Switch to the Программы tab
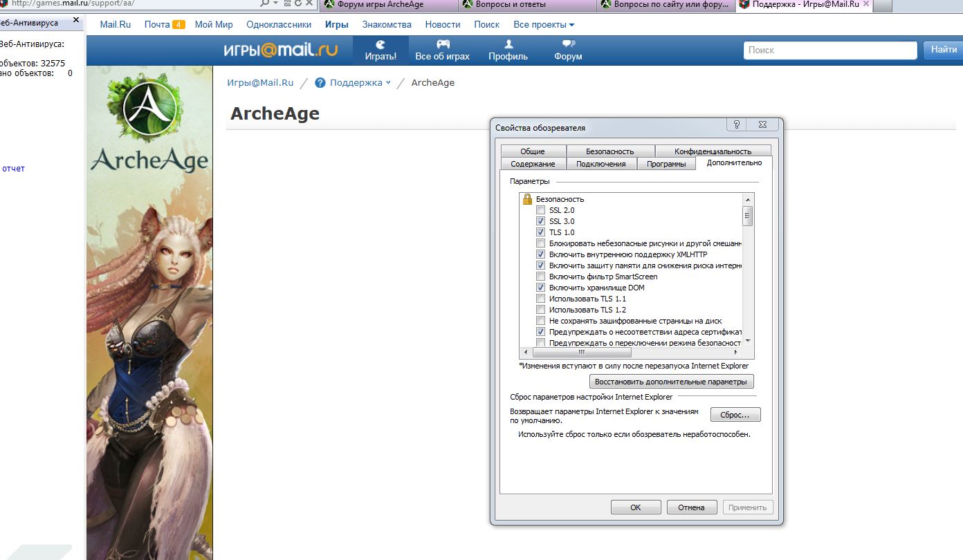This screenshot has width=963, height=560. point(666,164)
